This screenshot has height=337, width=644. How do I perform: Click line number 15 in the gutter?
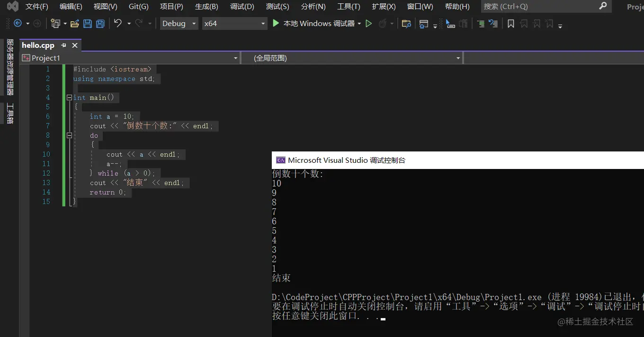tap(46, 202)
